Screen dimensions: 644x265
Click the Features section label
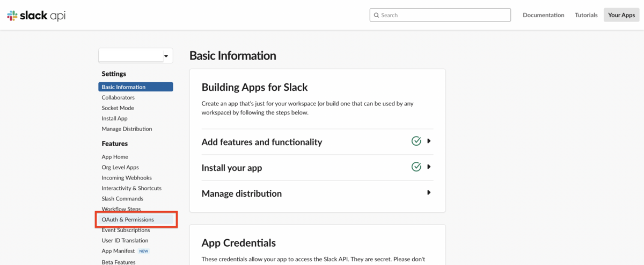coord(115,144)
